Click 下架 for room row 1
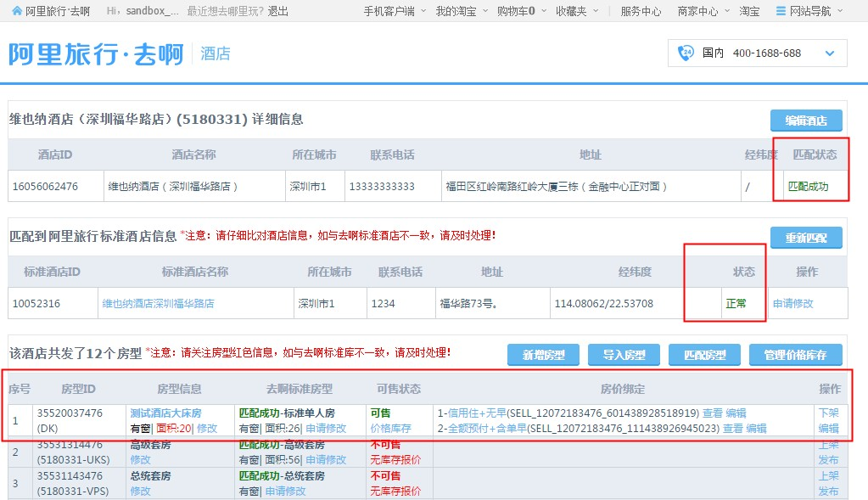868x500 pixels. coord(829,413)
